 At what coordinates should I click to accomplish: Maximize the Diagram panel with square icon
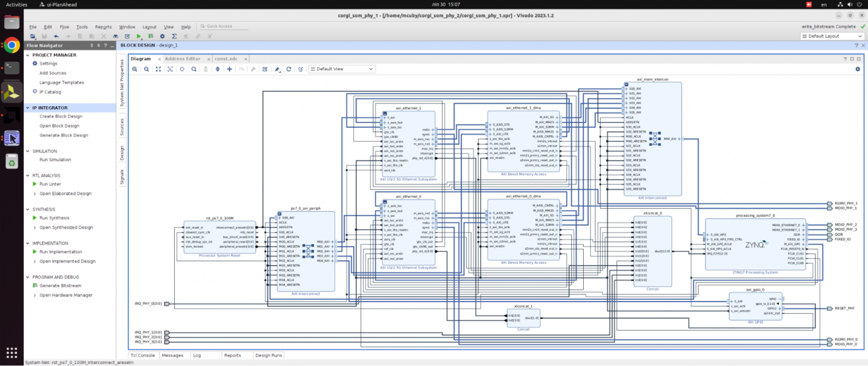[x=852, y=59]
